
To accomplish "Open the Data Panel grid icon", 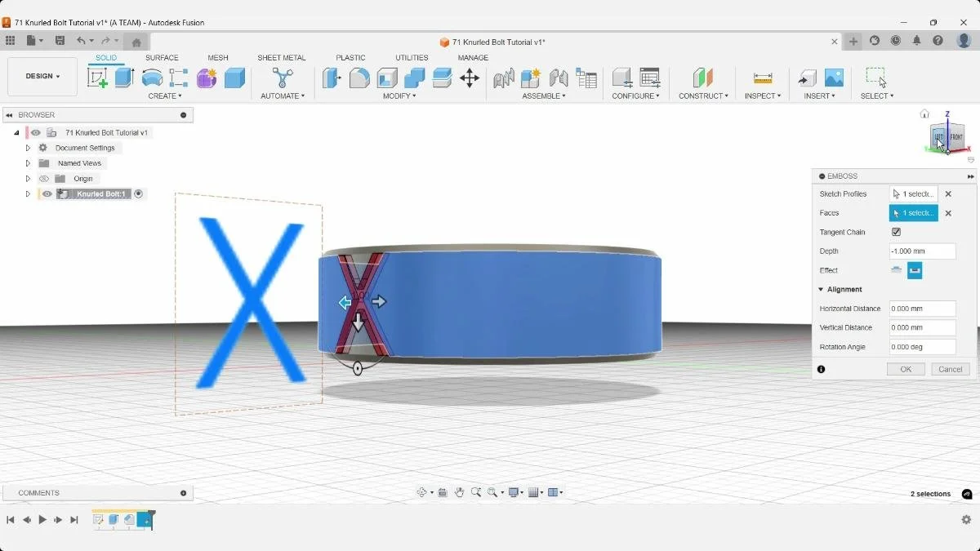I will coord(10,41).
